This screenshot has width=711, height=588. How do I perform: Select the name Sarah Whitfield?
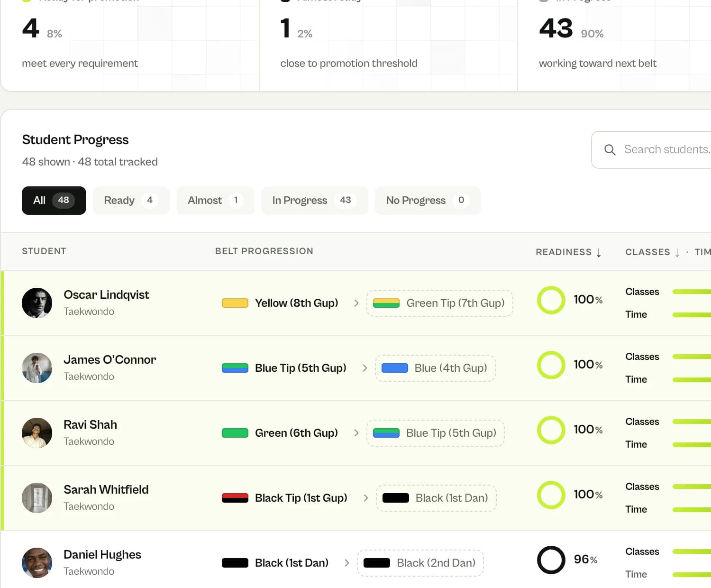tap(106, 489)
